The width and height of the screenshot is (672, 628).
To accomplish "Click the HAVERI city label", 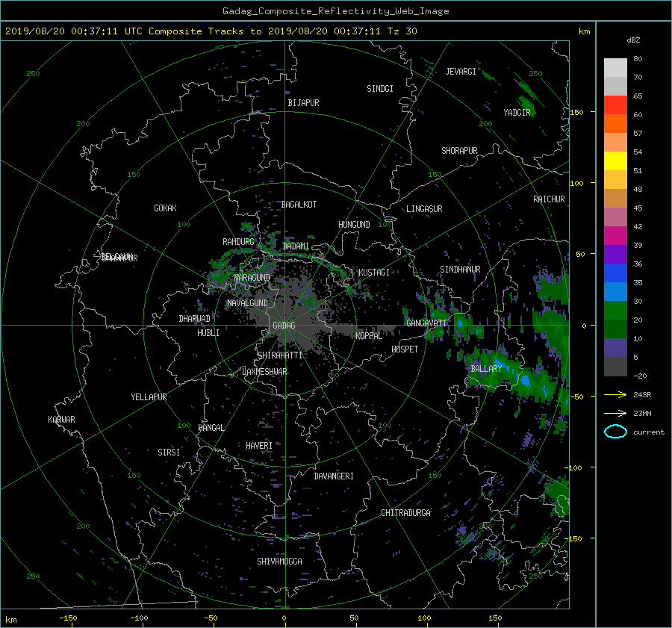I will [259, 446].
